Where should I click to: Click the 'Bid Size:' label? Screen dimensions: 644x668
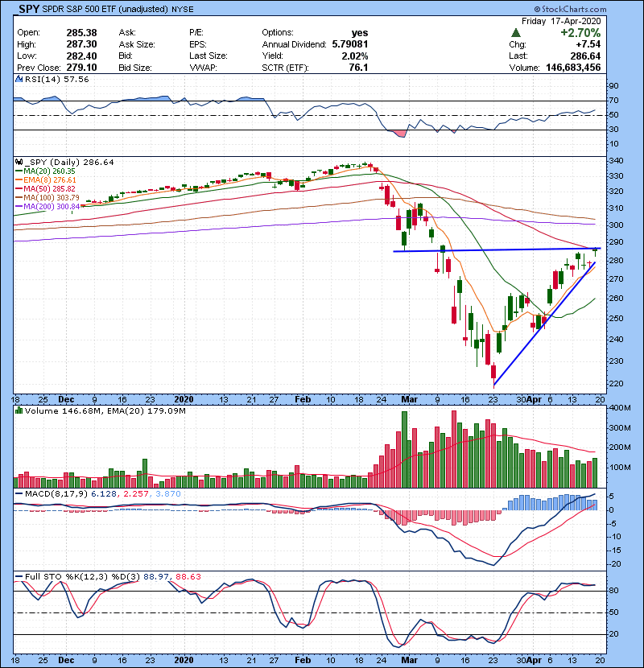(x=135, y=68)
